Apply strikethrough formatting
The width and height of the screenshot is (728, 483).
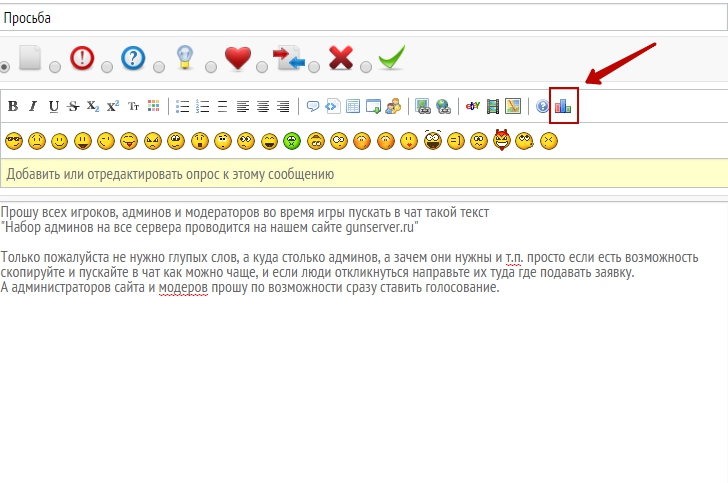pyautogui.click(x=73, y=106)
